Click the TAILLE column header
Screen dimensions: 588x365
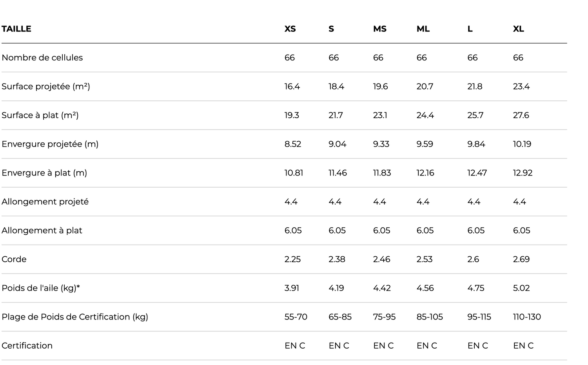pos(16,29)
